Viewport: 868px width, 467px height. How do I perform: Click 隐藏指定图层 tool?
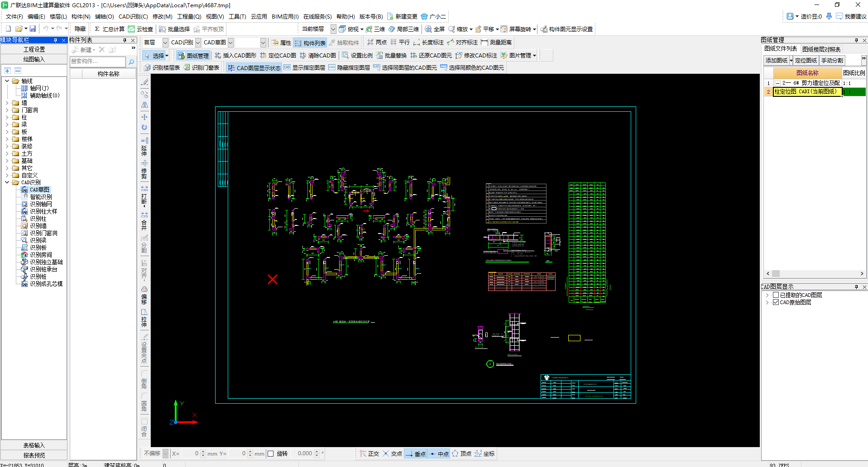(x=349, y=68)
